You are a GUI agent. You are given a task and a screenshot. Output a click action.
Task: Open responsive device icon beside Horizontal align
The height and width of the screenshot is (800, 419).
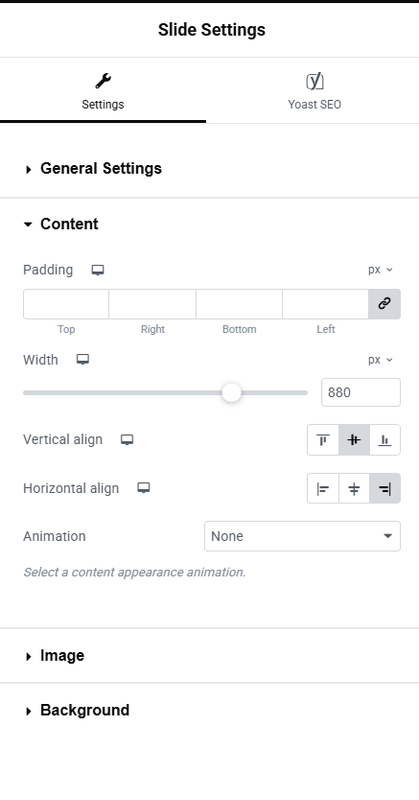click(x=144, y=488)
